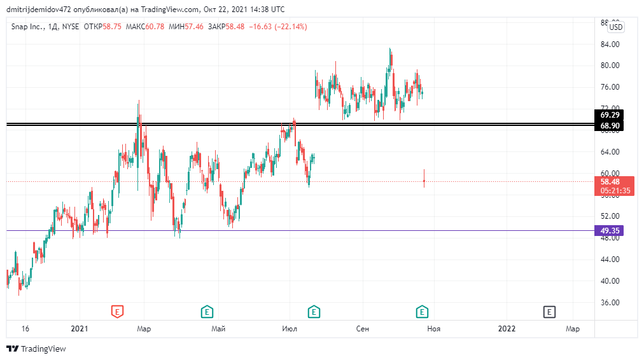Click the Май label on the time axis
The width and height of the screenshot is (644, 360).
click(x=218, y=329)
